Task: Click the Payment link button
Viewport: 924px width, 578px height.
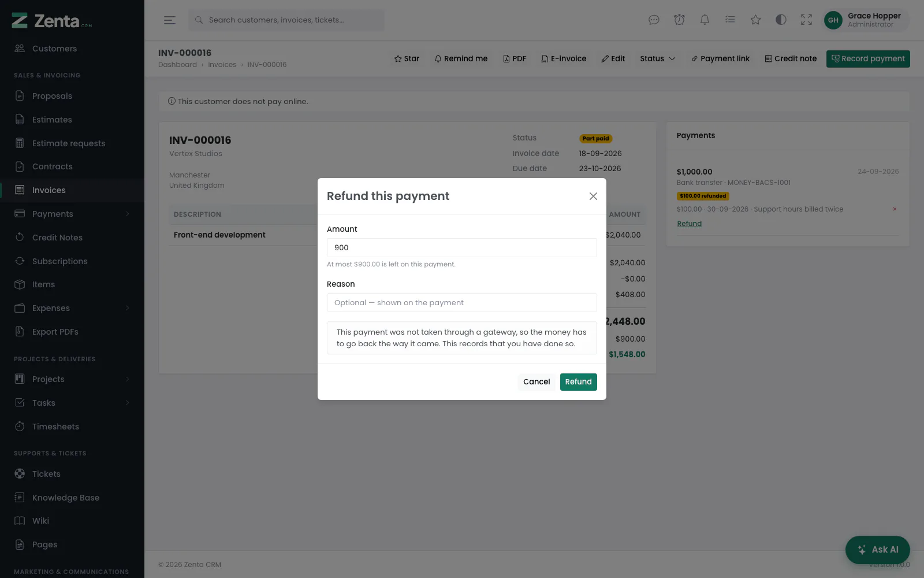Action: [x=721, y=59]
